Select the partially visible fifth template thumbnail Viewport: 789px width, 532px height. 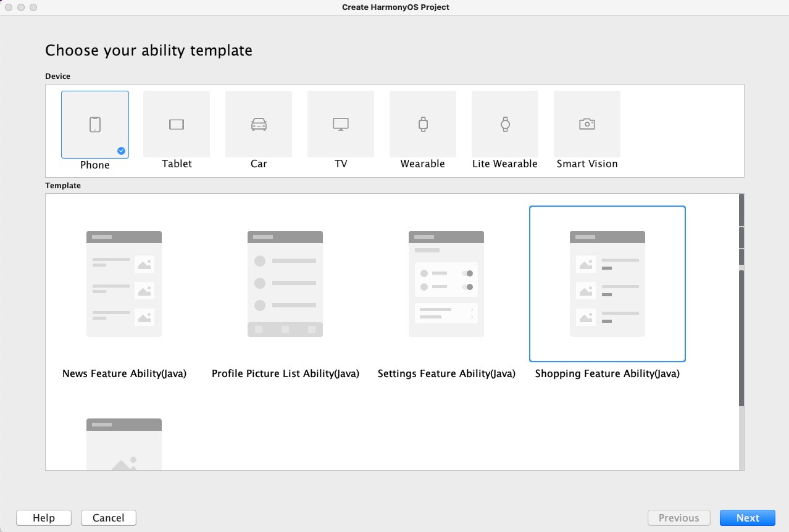pyautogui.click(x=124, y=444)
